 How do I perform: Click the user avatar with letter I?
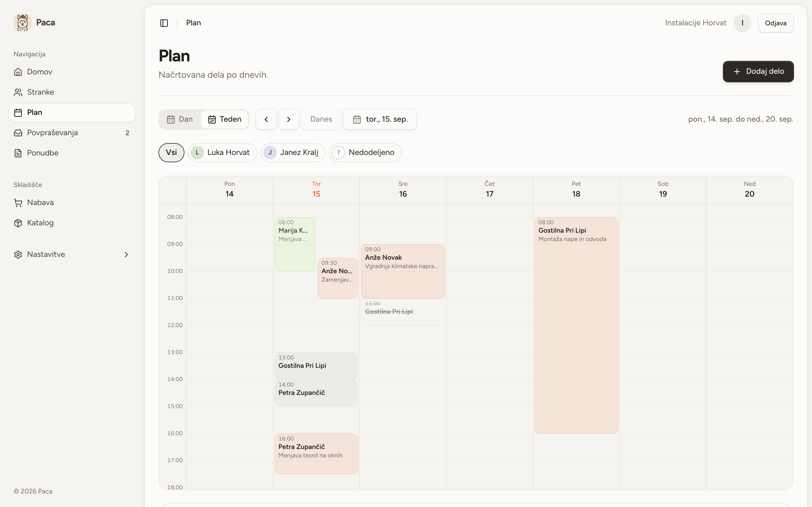tap(742, 23)
